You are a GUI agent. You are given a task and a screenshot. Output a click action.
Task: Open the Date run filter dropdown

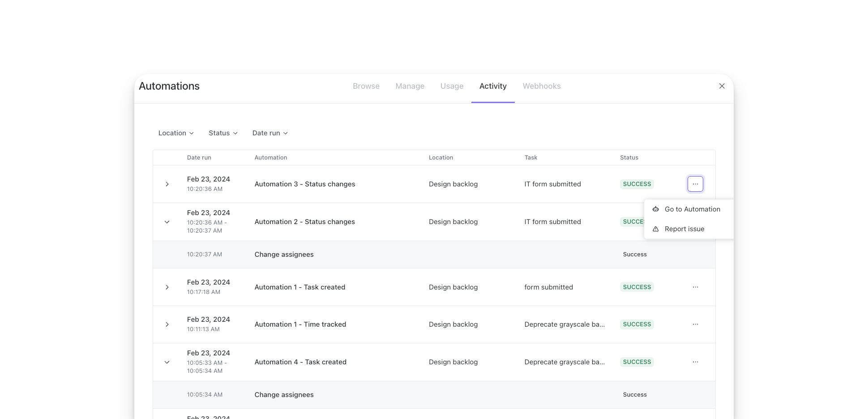269,133
